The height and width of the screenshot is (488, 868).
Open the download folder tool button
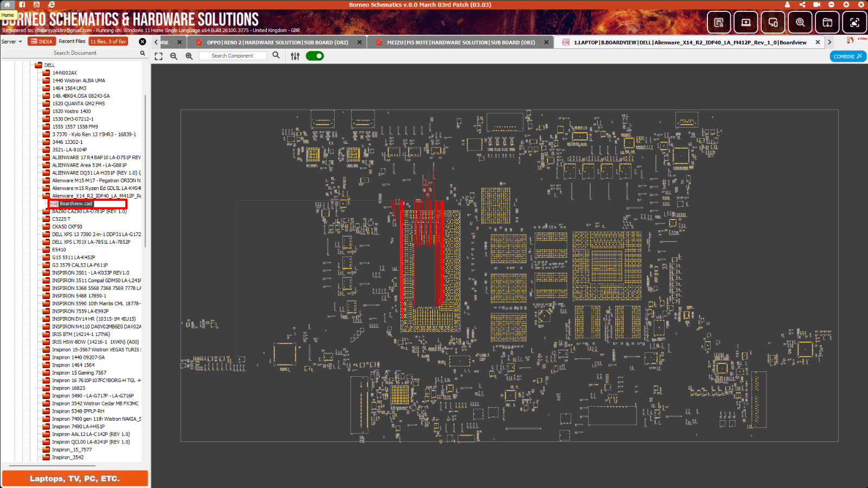click(827, 22)
